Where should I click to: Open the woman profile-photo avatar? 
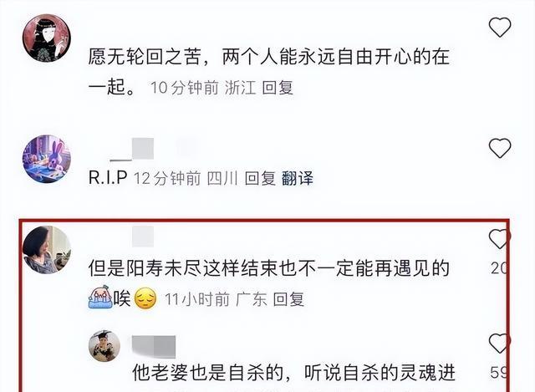[47, 250]
